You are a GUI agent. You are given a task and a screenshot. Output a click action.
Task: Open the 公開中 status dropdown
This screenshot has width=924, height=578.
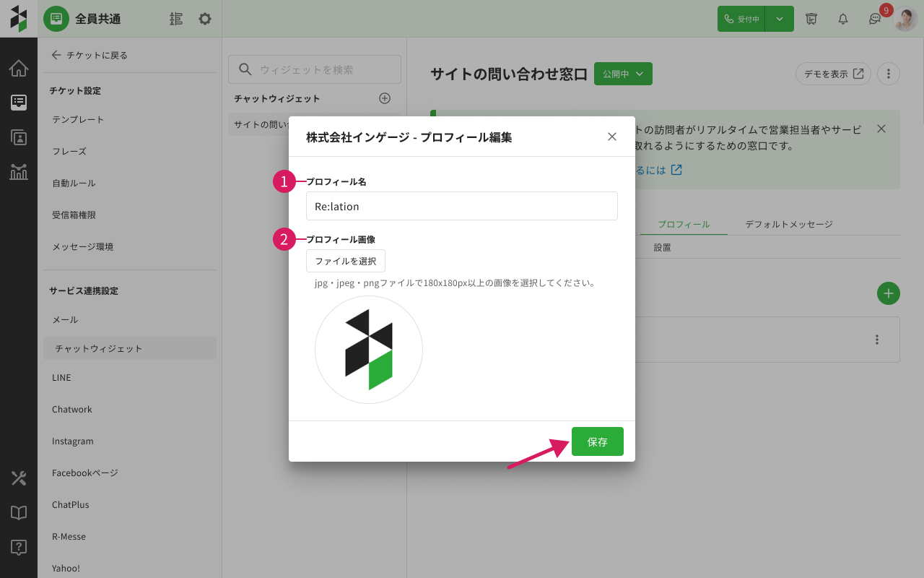pyautogui.click(x=623, y=74)
